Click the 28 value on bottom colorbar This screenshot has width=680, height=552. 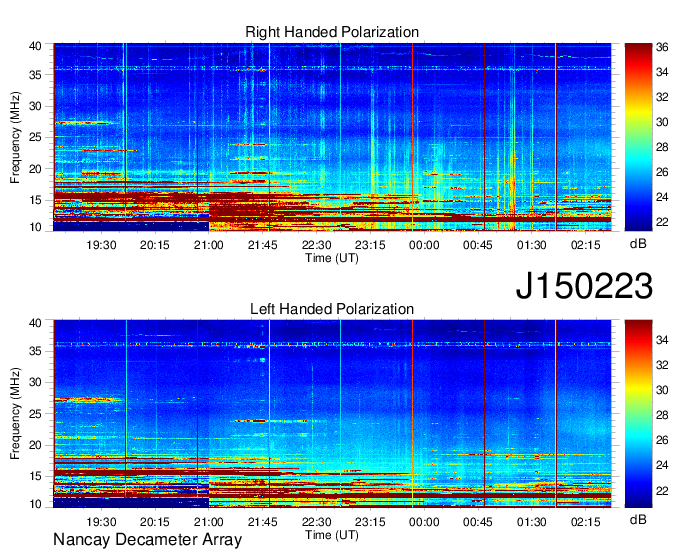click(x=662, y=415)
